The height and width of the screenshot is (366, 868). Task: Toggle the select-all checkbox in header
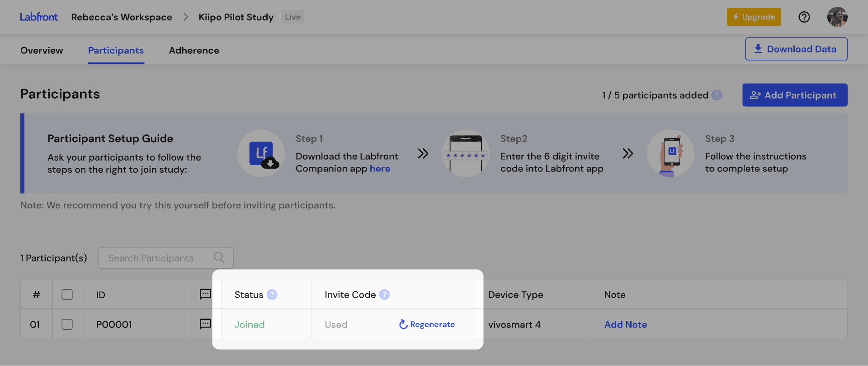[x=67, y=295]
